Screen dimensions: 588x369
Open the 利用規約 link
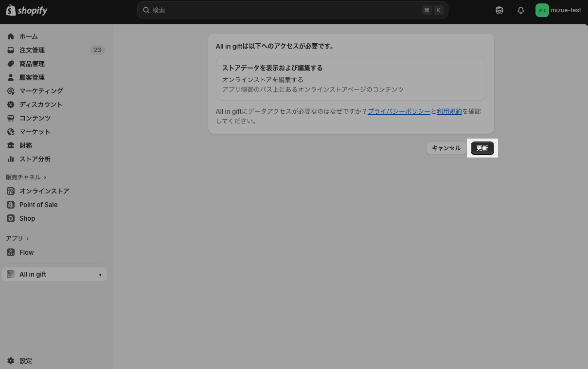[449, 111]
